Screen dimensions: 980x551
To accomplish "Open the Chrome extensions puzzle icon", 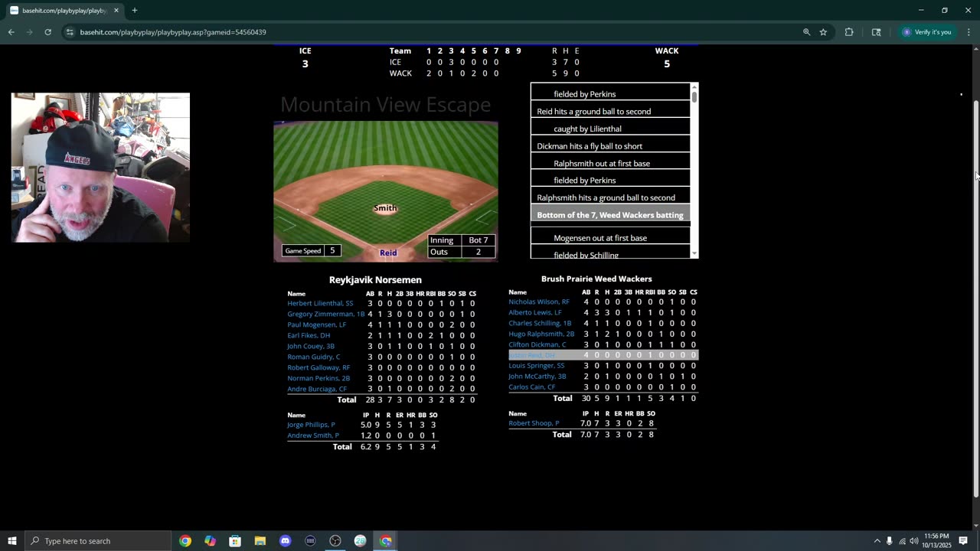I will pos(849,32).
